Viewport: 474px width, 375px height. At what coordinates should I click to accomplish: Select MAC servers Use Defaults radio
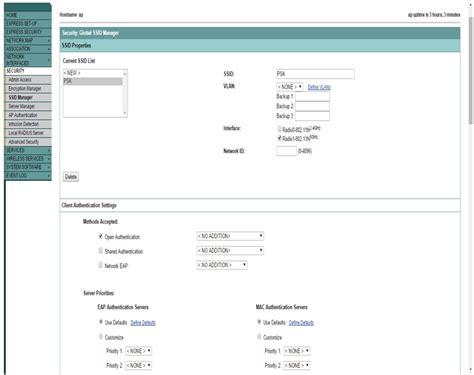coord(259,322)
